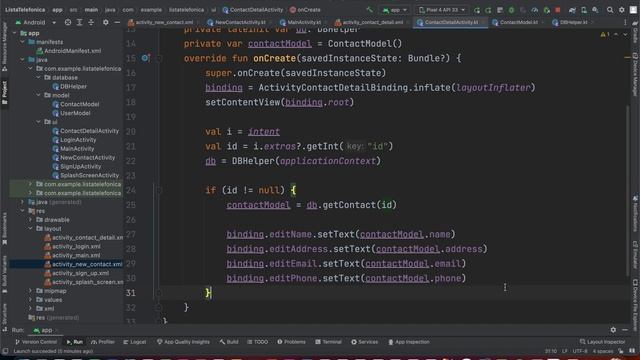The image size is (640, 360).
Task: Click the override gutter icon on line 15
Action: 145,58
